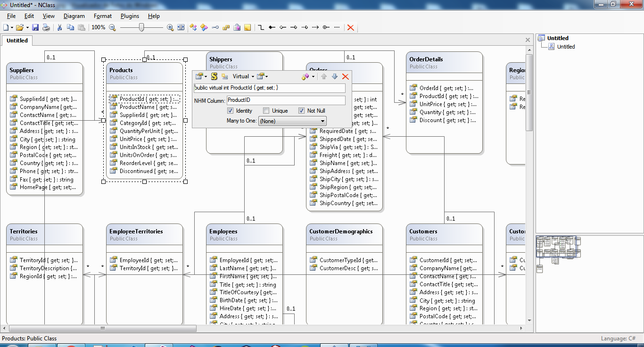Open the accessor visibility dropdown after Virtual
The image size is (644, 347).
(263, 76)
